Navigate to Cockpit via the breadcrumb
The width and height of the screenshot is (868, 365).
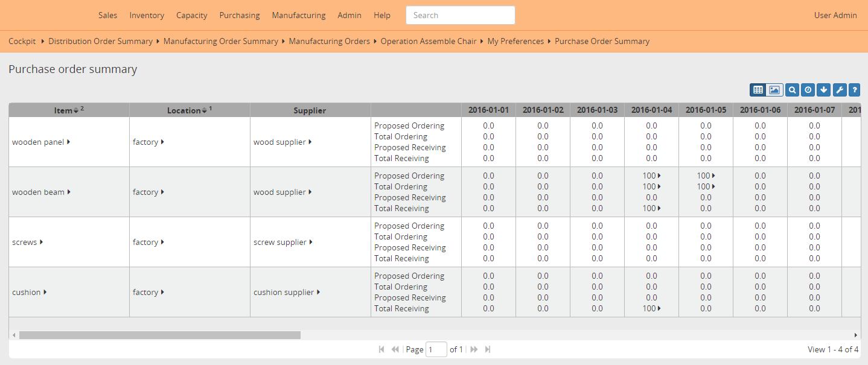pyautogui.click(x=22, y=41)
